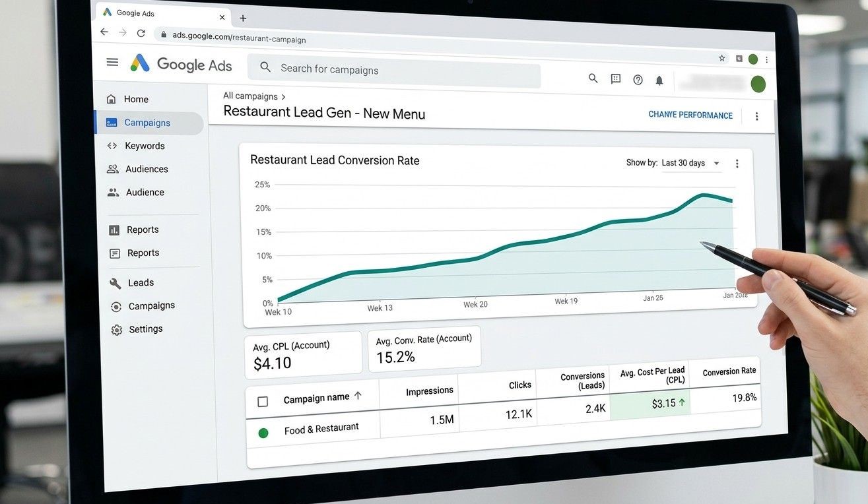Open a new browser tab

243,18
